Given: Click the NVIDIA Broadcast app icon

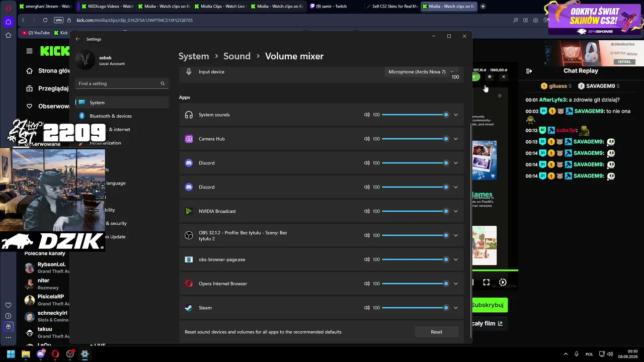Looking at the screenshot, I should coord(189,211).
